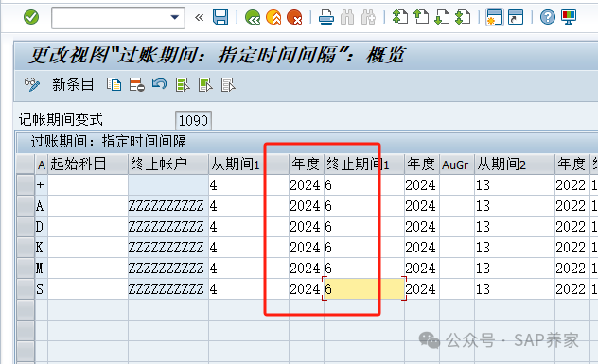Select the row with account type S
Viewport: 598px width, 364px height.
tap(26, 289)
